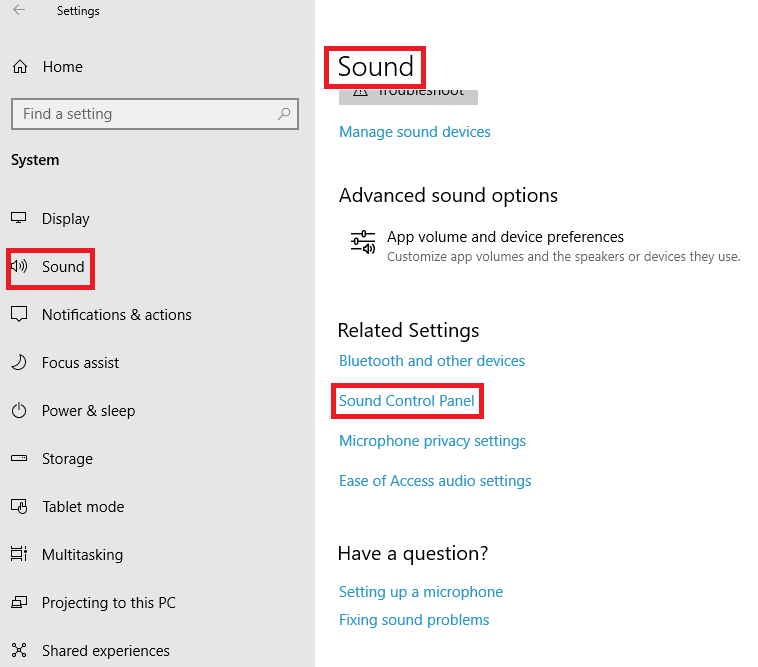The width and height of the screenshot is (758, 667).
Task: Open Projecting to this PC
Action: (108, 603)
